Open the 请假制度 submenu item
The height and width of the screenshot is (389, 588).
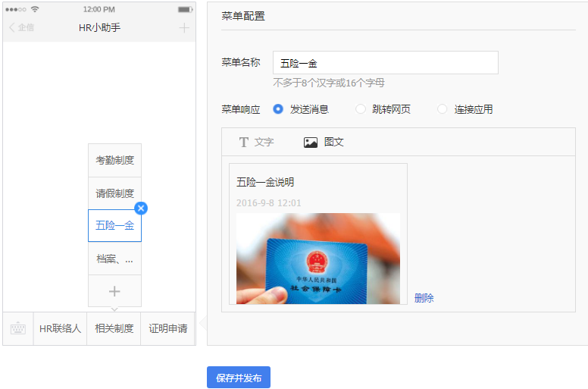(x=114, y=193)
